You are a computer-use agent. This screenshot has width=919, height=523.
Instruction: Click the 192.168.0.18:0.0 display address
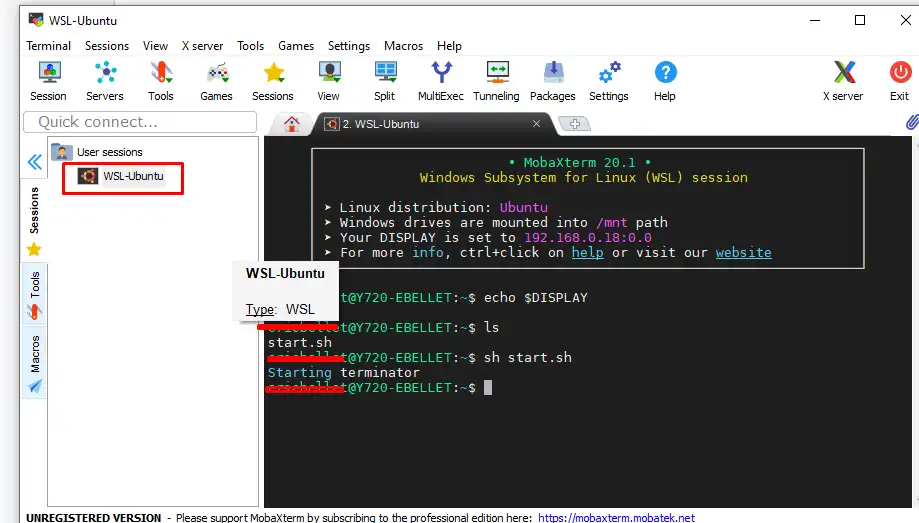point(588,237)
